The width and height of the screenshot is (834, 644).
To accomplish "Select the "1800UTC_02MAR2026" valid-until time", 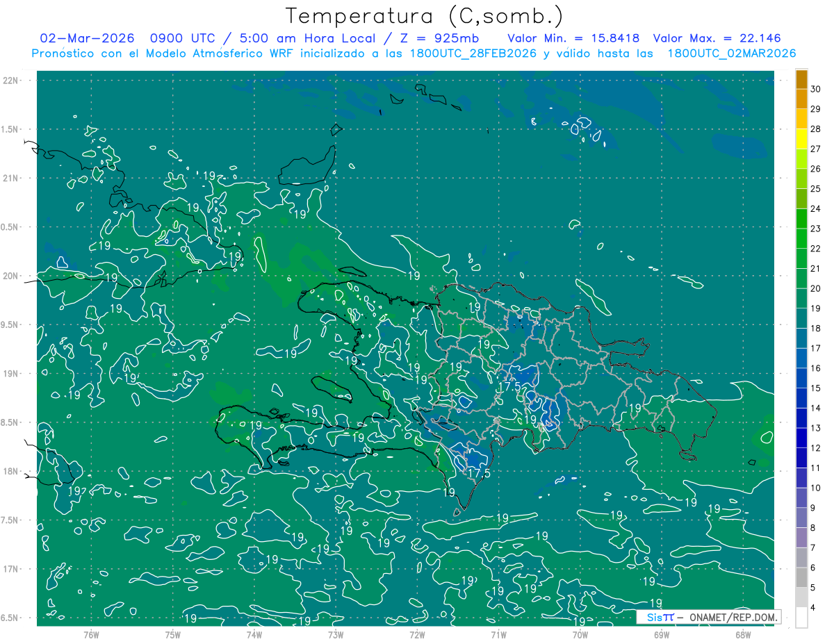I will pos(731,53).
